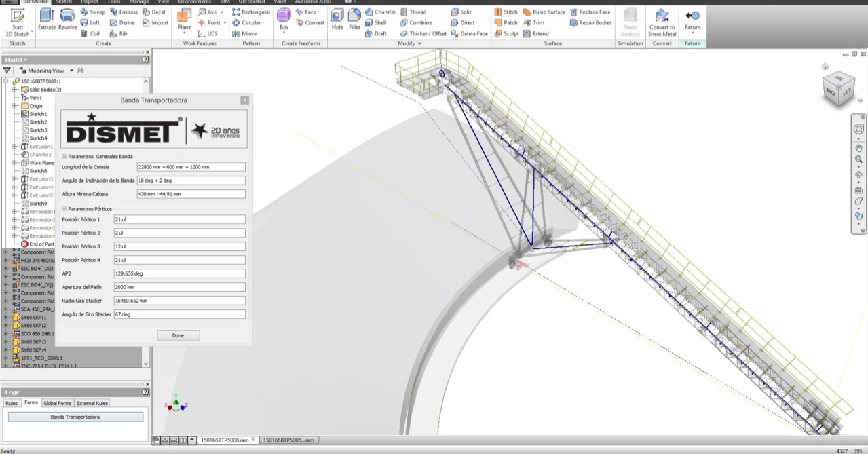
Task: Click the Longitud de la Celosia field
Action: coord(191,167)
